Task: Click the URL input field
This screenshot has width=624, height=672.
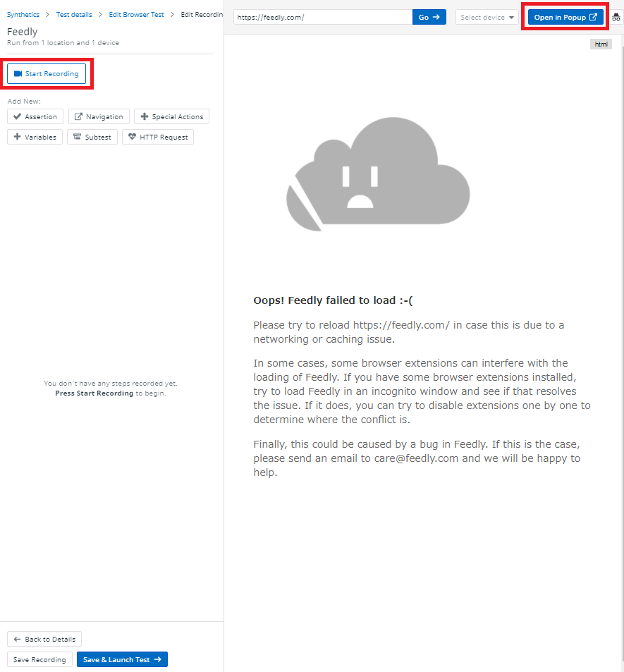Action: (323, 17)
